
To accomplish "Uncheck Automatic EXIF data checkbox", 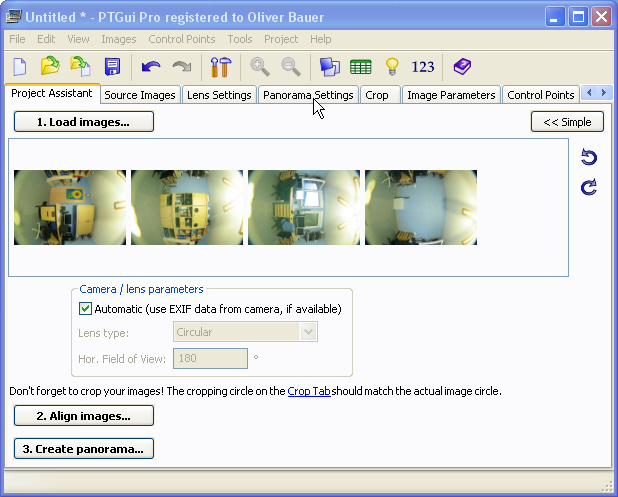I will (x=85, y=309).
